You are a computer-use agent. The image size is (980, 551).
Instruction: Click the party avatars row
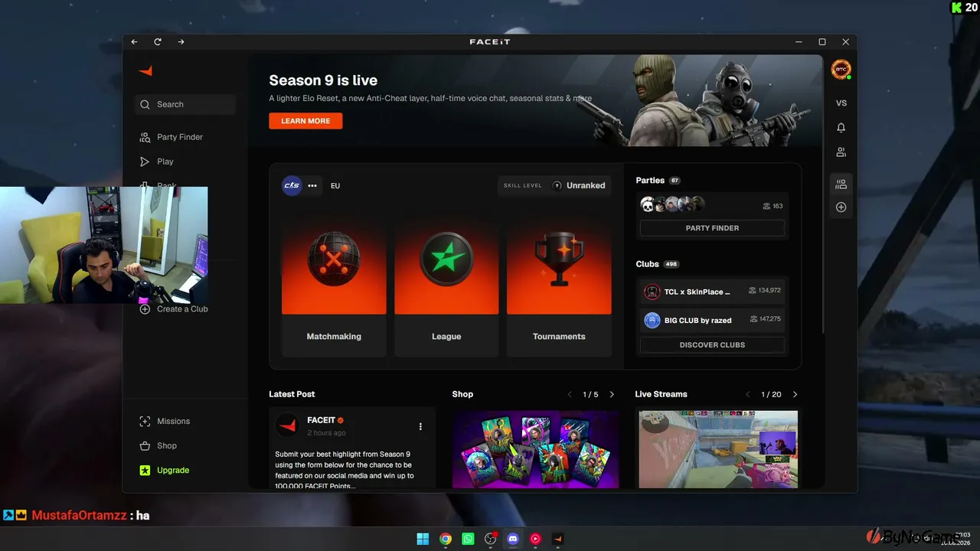(x=673, y=205)
